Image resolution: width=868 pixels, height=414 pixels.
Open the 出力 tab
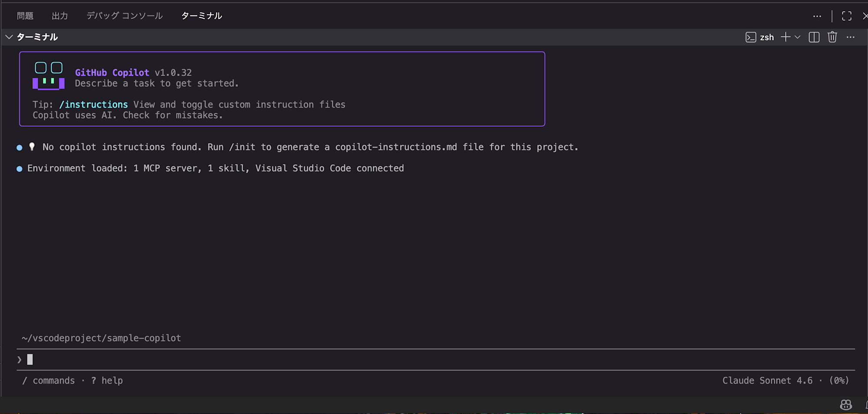pos(60,16)
